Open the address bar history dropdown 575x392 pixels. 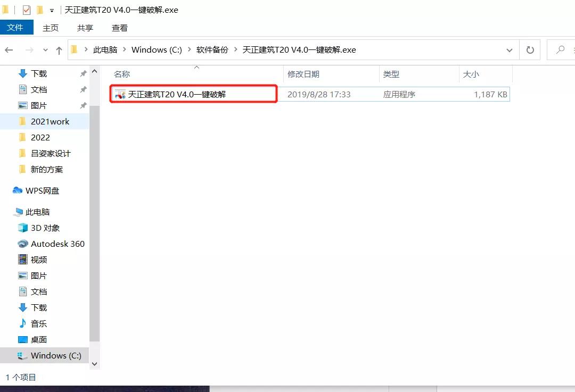[510, 49]
